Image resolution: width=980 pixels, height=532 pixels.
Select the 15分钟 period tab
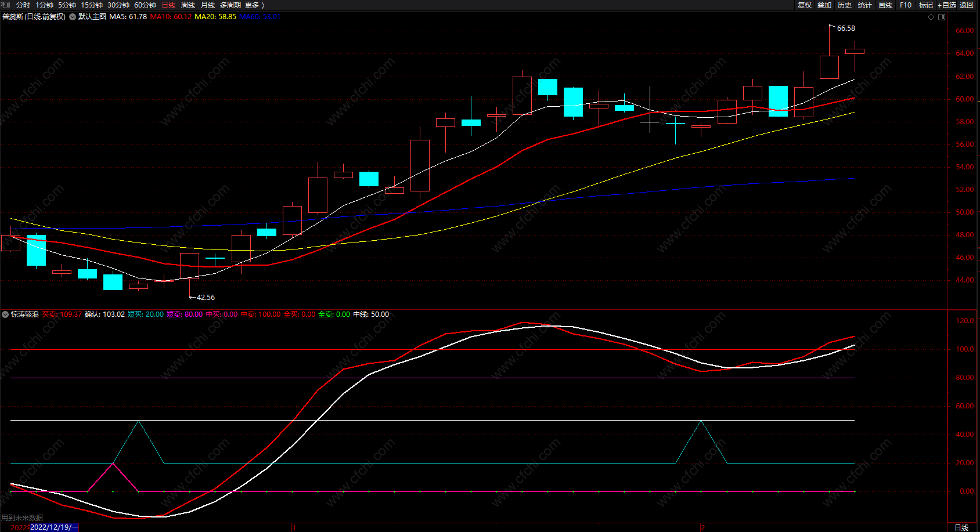tap(92, 5)
